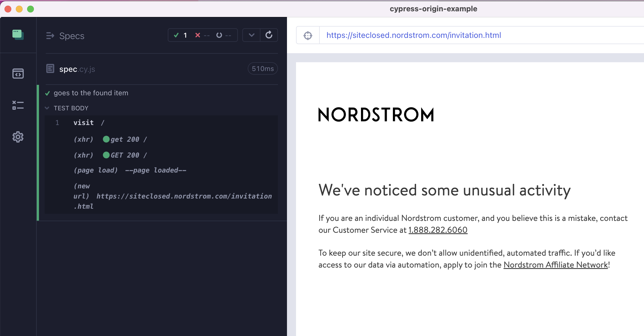This screenshot has width=644, height=336.
Task: Open the testing preferences chevron dropdown
Action: pos(251,35)
